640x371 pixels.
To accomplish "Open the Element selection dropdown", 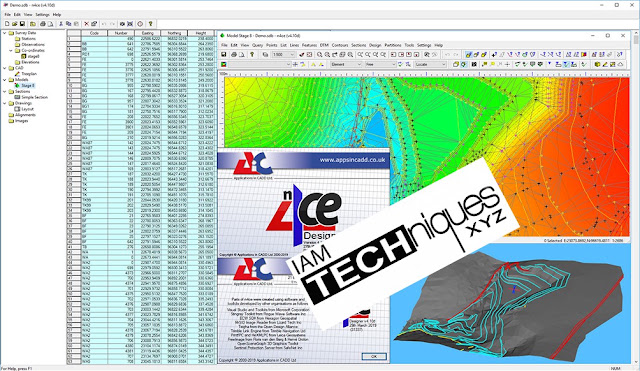I will pyautogui.click(x=346, y=64).
